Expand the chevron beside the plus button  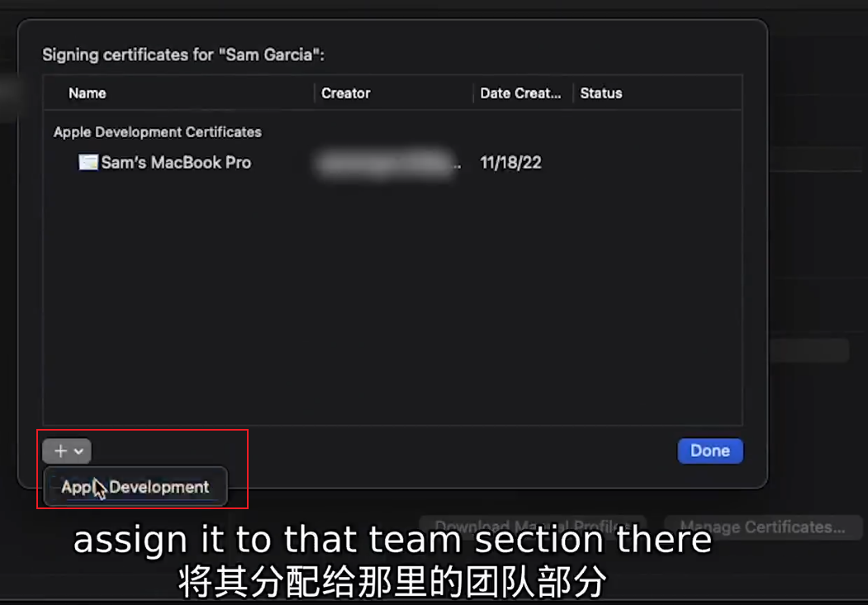[79, 451]
